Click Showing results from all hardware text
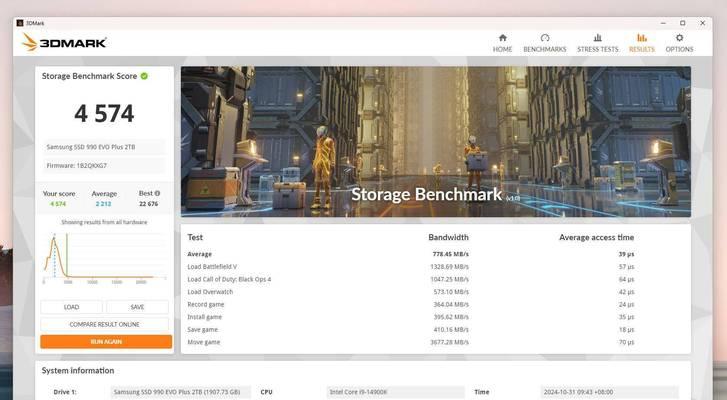The image size is (727, 400). (104, 222)
